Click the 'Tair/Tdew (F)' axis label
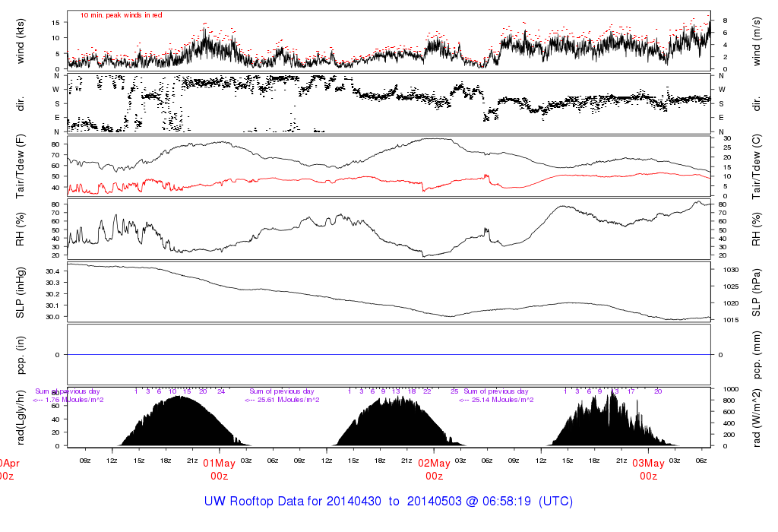 [20, 166]
